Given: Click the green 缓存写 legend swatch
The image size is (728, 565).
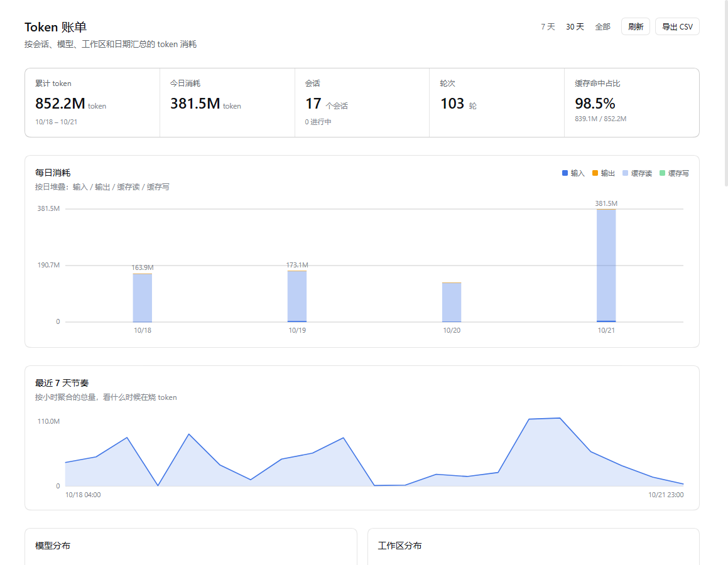Looking at the screenshot, I should pos(663,173).
